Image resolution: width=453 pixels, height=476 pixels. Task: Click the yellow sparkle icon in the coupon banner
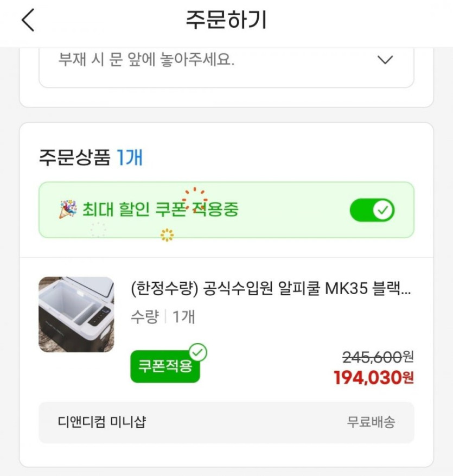[167, 235]
